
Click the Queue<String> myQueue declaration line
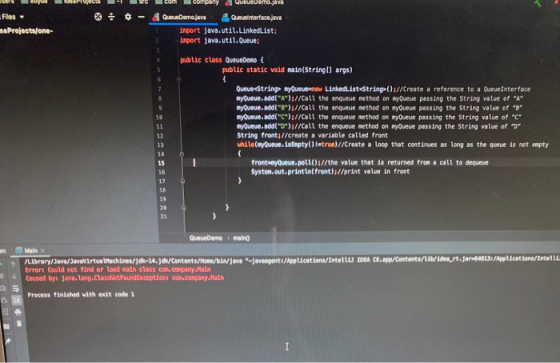(x=383, y=89)
